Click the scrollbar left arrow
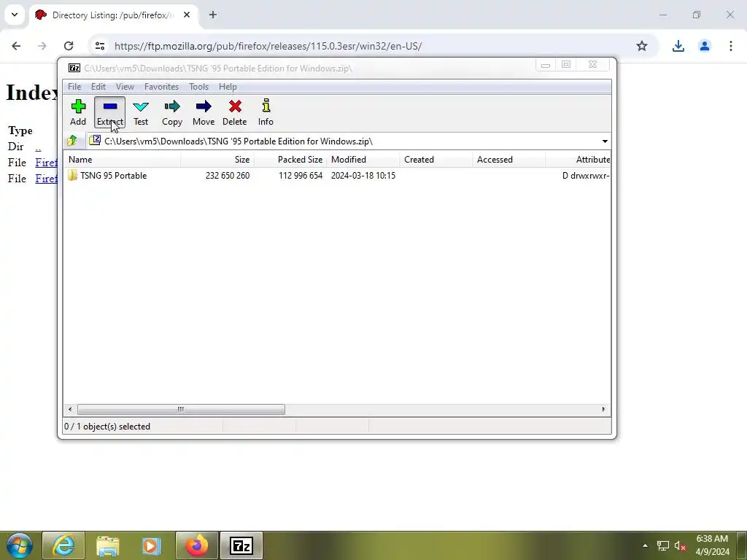Image resolution: width=747 pixels, height=560 pixels. coord(70,409)
